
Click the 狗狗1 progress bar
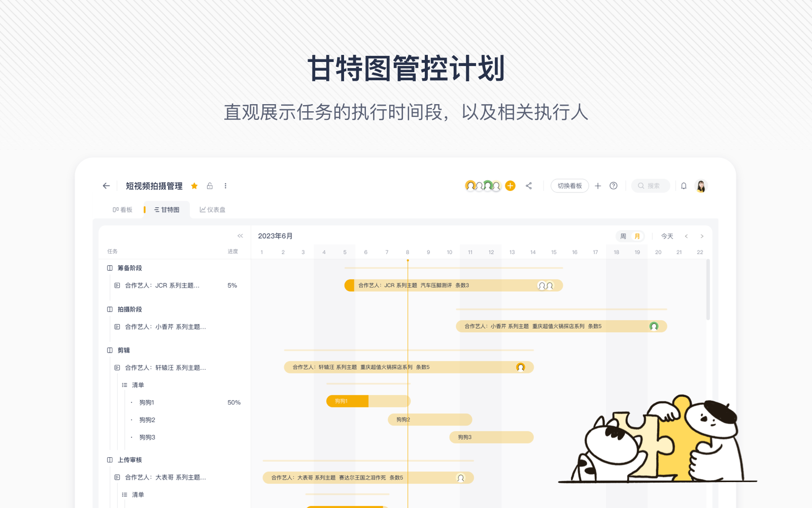[367, 401]
